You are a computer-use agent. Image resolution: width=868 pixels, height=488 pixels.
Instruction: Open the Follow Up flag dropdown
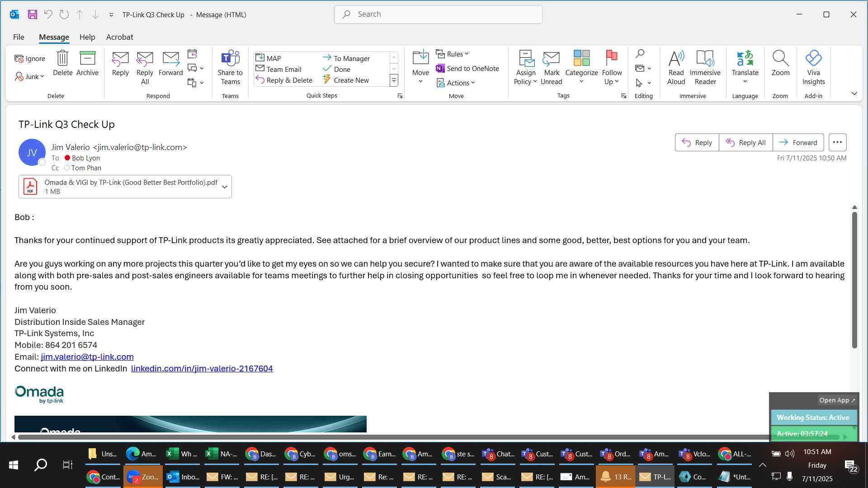pos(612,68)
